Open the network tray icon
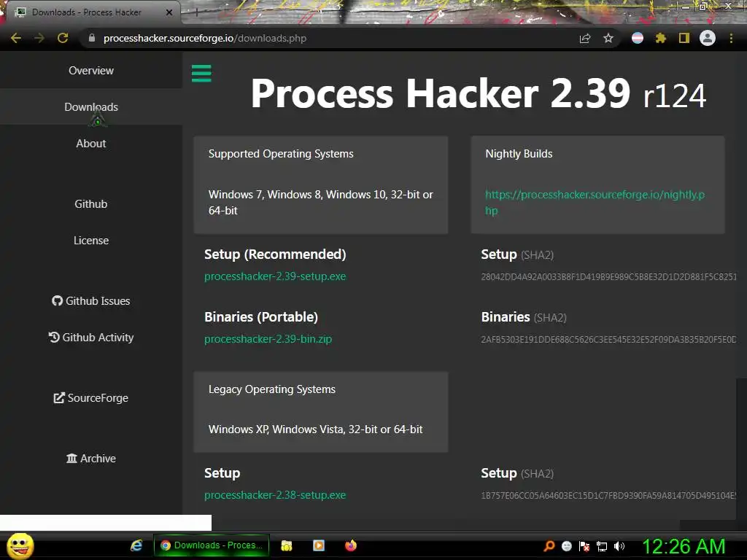Viewport: 747px width, 560px height. [x=602, y=546]
